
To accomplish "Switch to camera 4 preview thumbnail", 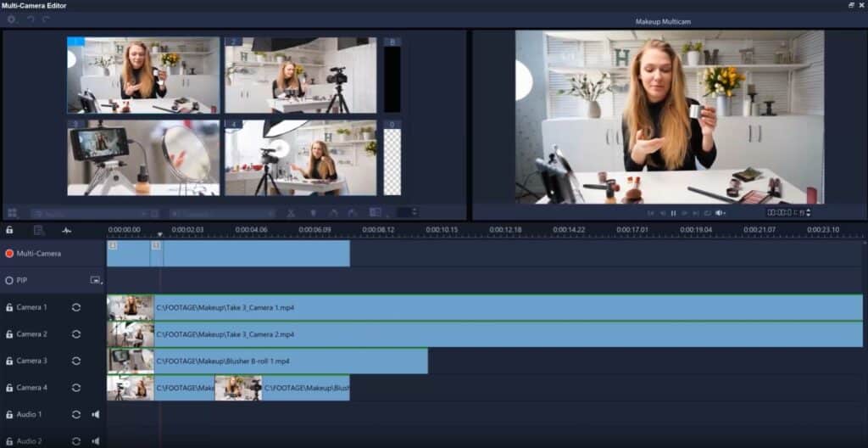I will (x=301, y=158).
